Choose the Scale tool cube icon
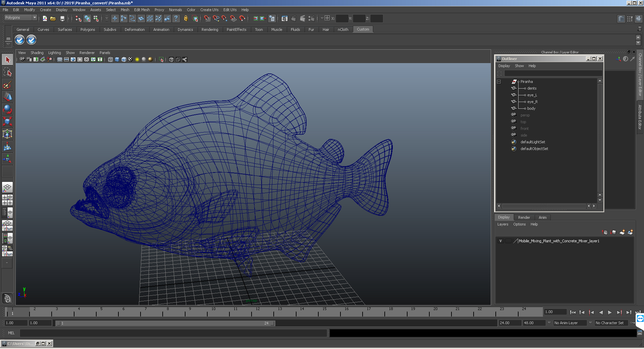The height and width of the screenshot is (349, 644). pyautogui.click(x=7, y=121)
